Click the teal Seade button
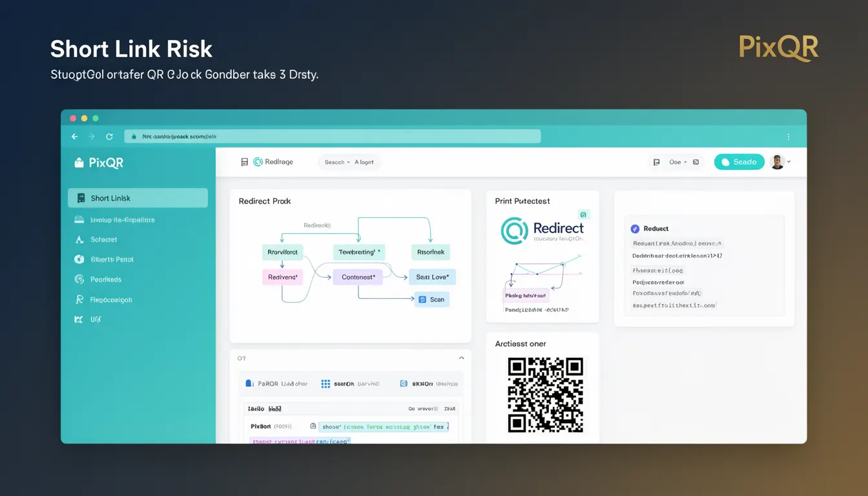Image resolution: width=868 pixels, height=496 pixels. [x=739, y=162]
